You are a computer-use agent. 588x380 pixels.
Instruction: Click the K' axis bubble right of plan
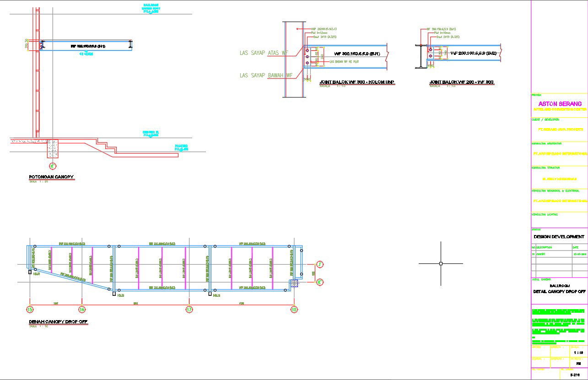coord(320,282)
